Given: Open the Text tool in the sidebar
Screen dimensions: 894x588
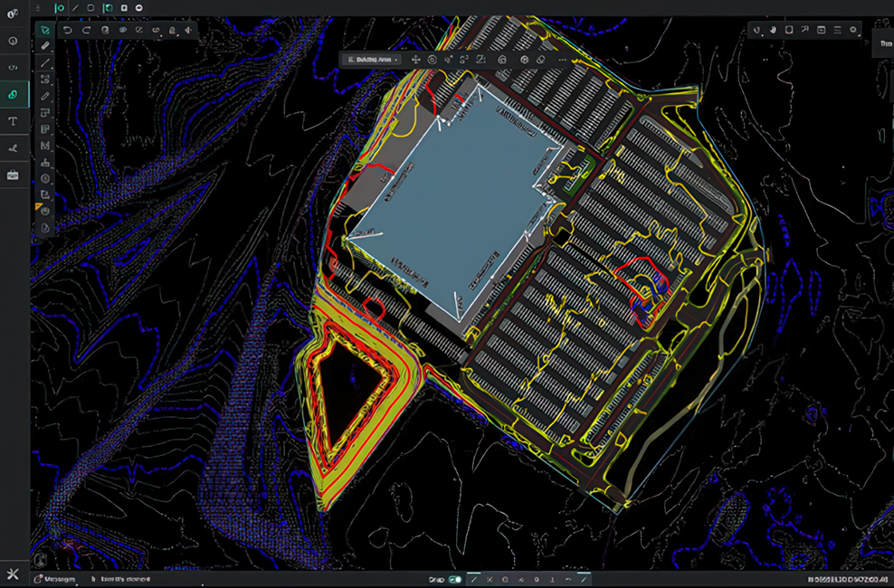Looking at the screenshot, I should (14, 121).
